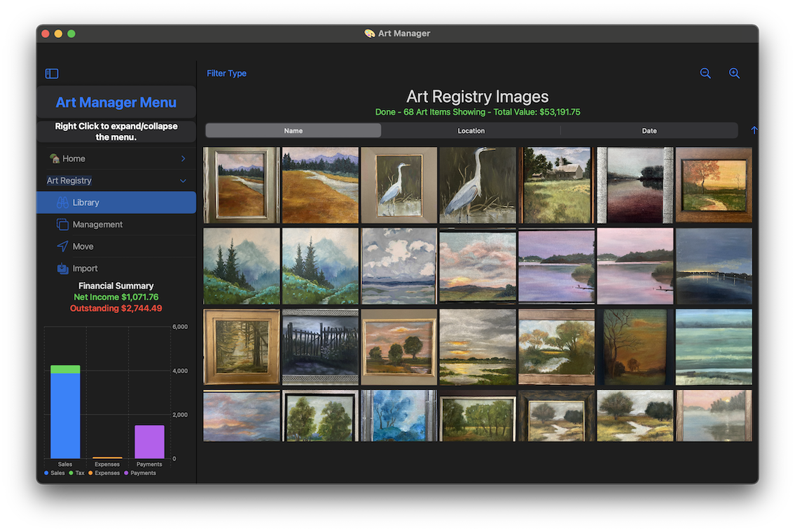Toggle the sidebar panel icon
795x532 pixels.
pyautogui.click(x=52, y=73)
